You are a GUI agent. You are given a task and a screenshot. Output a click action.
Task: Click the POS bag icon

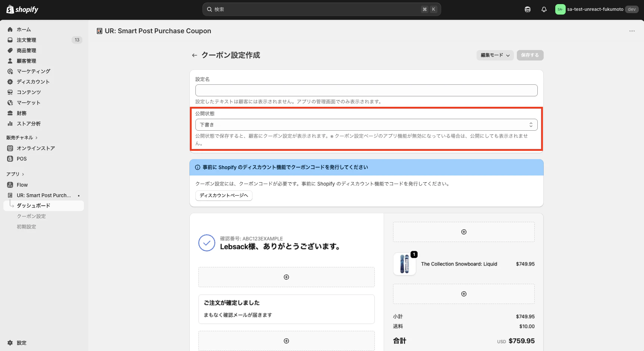click(x=10, y=159)
